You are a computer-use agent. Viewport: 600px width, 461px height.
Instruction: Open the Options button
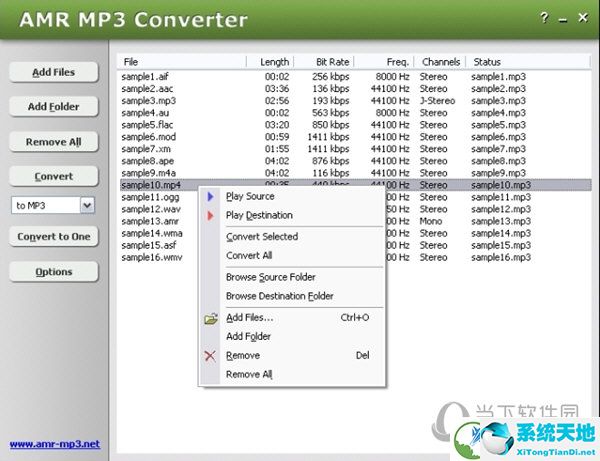pos(54,272)
